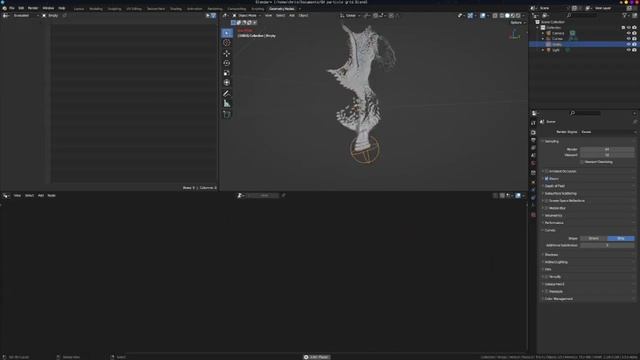This screenshot has height=360, width=640.
Task: Open the Tool properties tab icon
Action: [533, 123]
